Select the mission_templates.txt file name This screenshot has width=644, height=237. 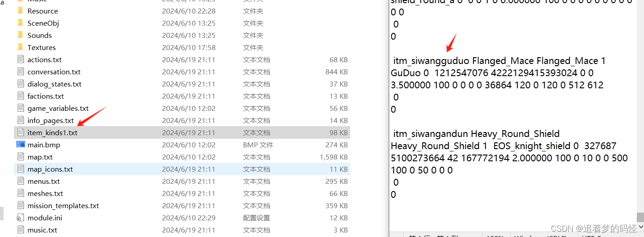(63, 205)
